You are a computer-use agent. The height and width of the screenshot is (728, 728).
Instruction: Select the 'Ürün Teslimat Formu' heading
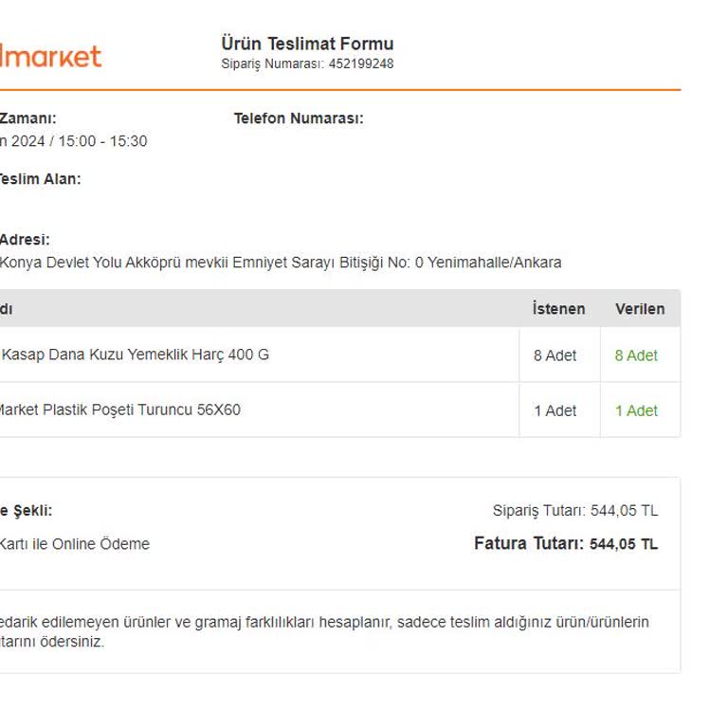click(x=307, y=44)
